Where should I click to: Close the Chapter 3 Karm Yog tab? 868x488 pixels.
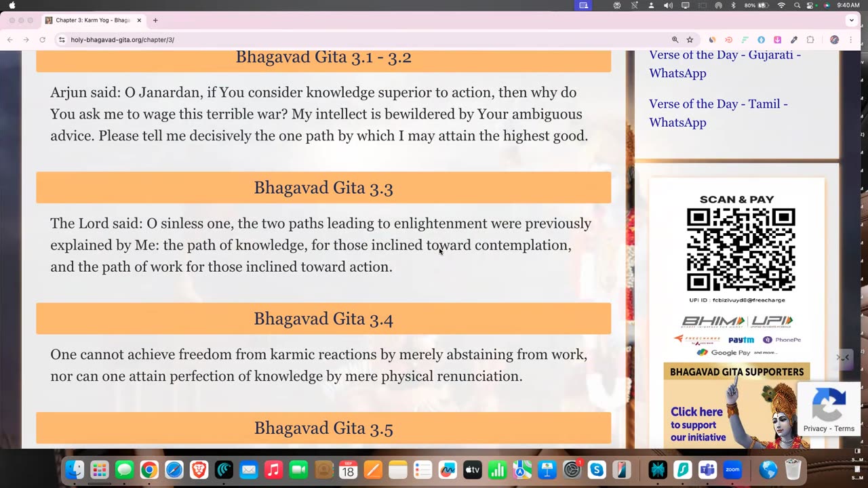139,20
